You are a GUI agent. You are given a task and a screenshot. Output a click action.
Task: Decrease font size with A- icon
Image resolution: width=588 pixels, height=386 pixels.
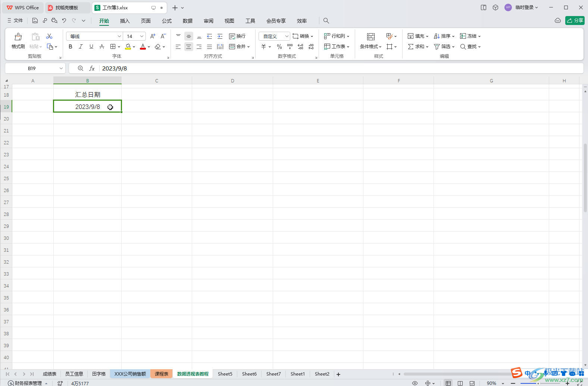click(x=163, y=36)
